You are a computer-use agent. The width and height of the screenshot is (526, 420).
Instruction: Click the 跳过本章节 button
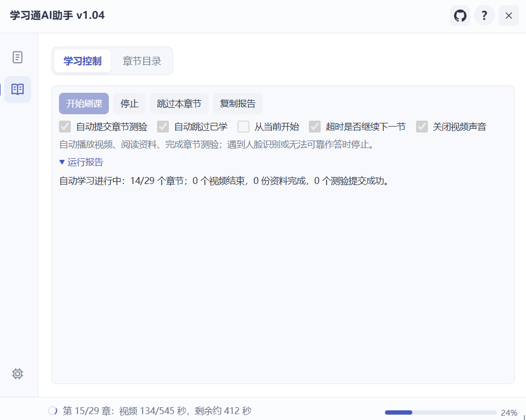[179, 104]
